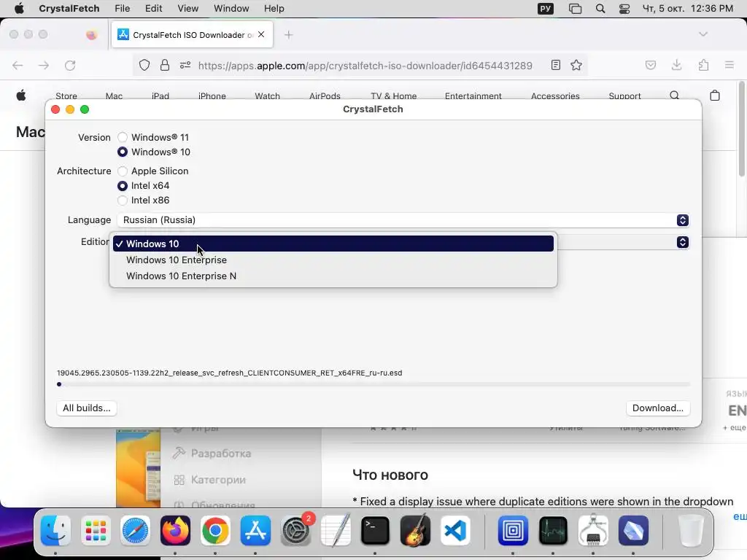Open App Store from the Dock
Image resolution: width=747 pixels, height=560 pixels.
pos(255,531)
